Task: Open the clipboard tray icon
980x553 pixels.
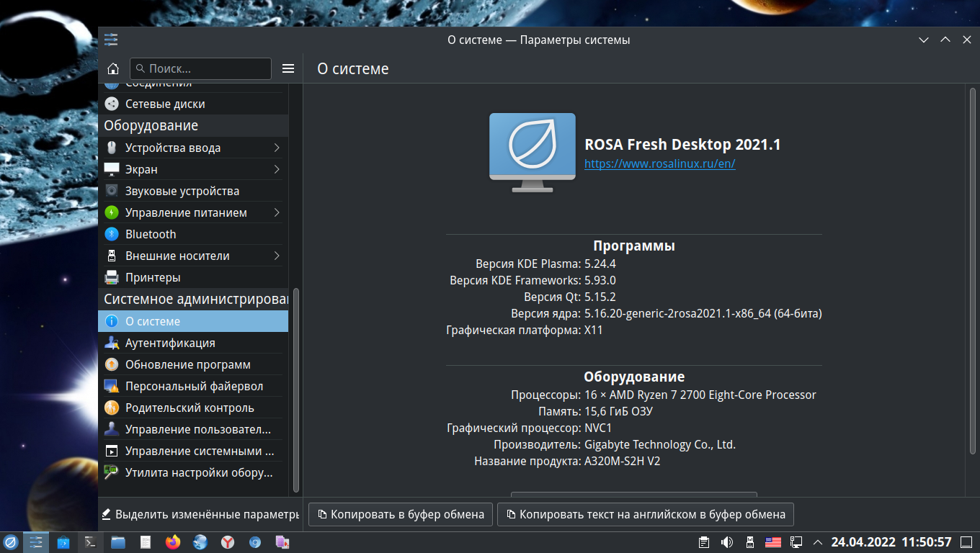Action: (x=705, y=542)
